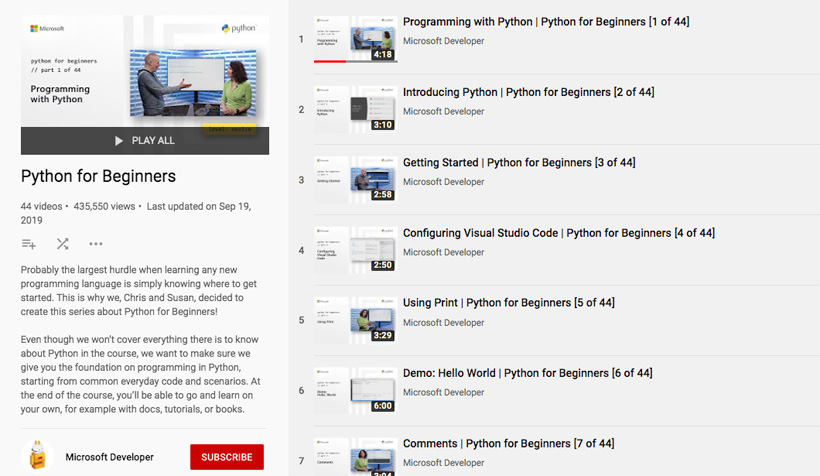The image size is (820, 476).
Task: Click Microsoft Developer under Using Print video
Action: tap(443, 323)
